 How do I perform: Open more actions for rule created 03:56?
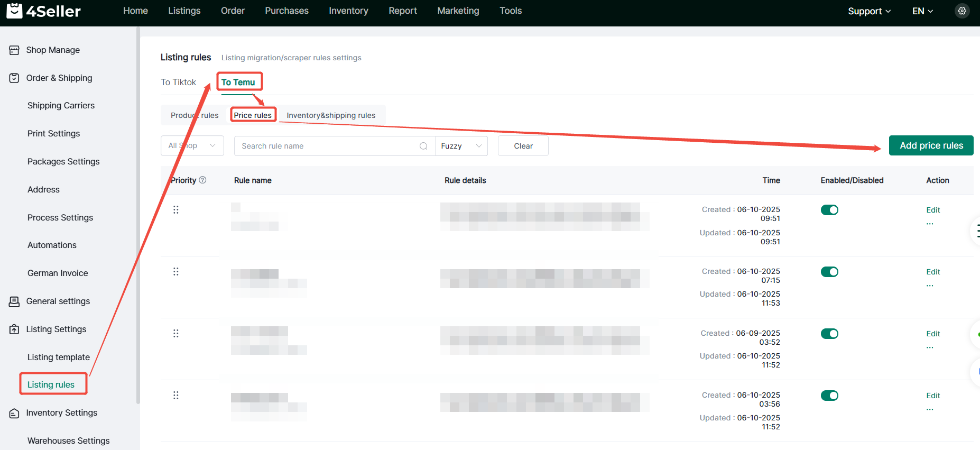click(930, 409)
